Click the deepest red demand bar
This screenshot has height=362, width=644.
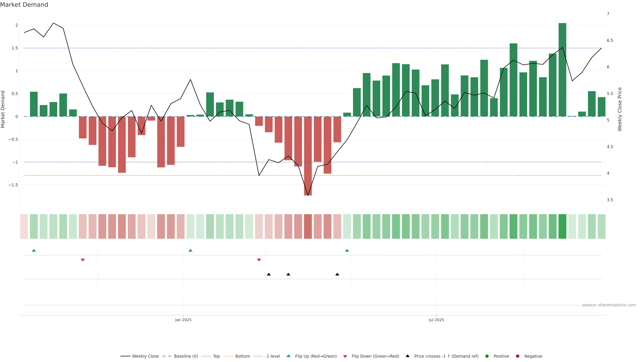[308, 156]
